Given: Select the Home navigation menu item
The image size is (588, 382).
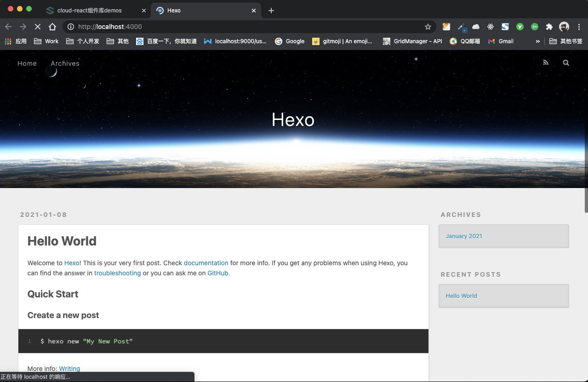Looking at the screenshot, I should [x=27, y=63].
